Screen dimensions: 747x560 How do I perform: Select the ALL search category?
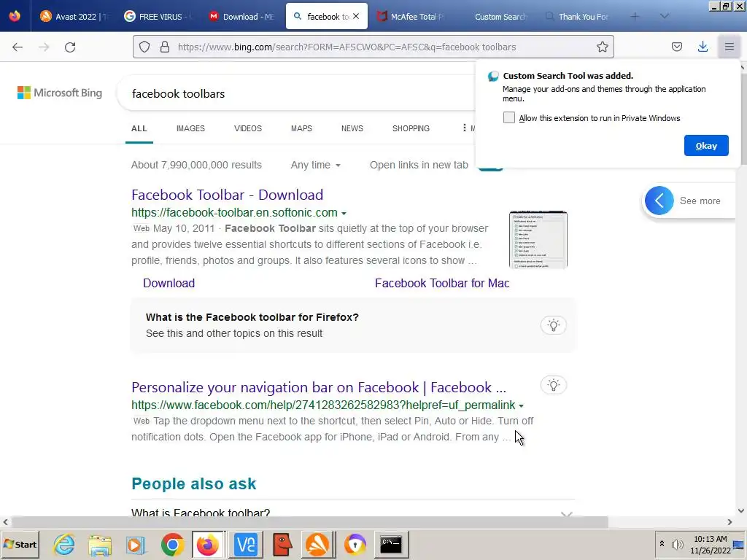[139, 128]
